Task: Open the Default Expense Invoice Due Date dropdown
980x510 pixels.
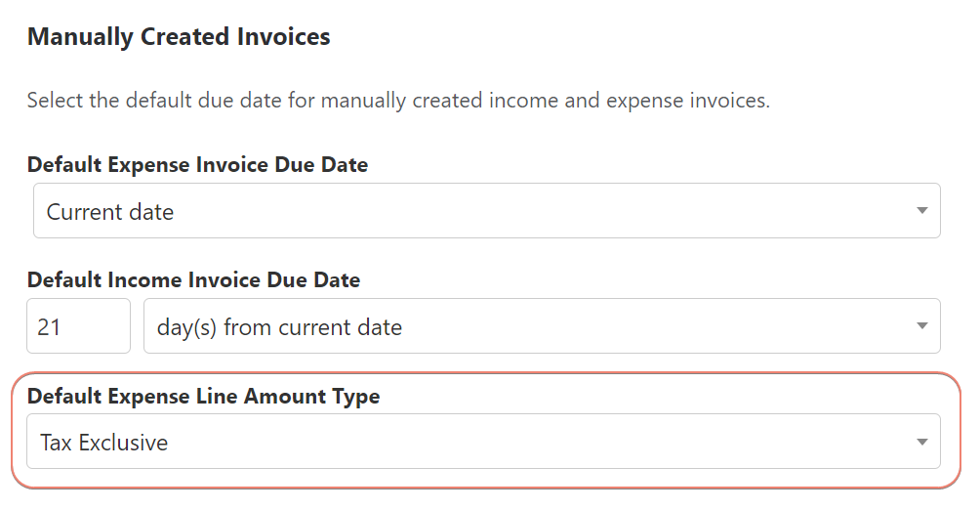Action: 486,211
